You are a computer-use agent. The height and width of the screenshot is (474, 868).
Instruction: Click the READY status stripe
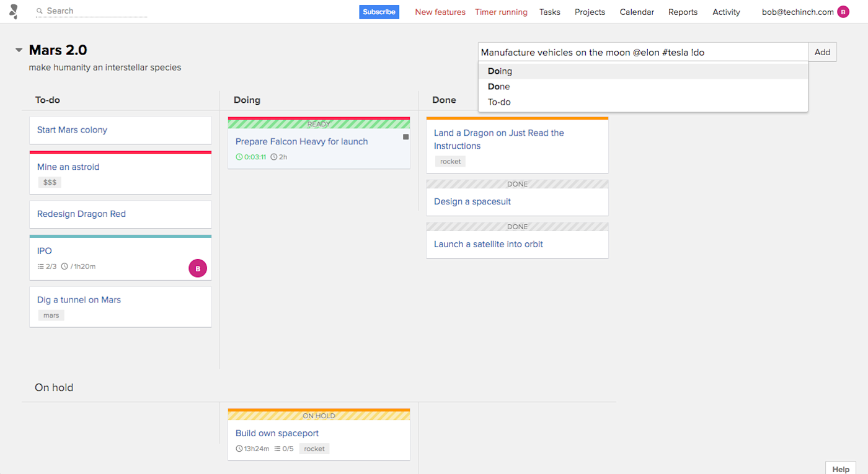pyautogui.click(x=319, y=125)
